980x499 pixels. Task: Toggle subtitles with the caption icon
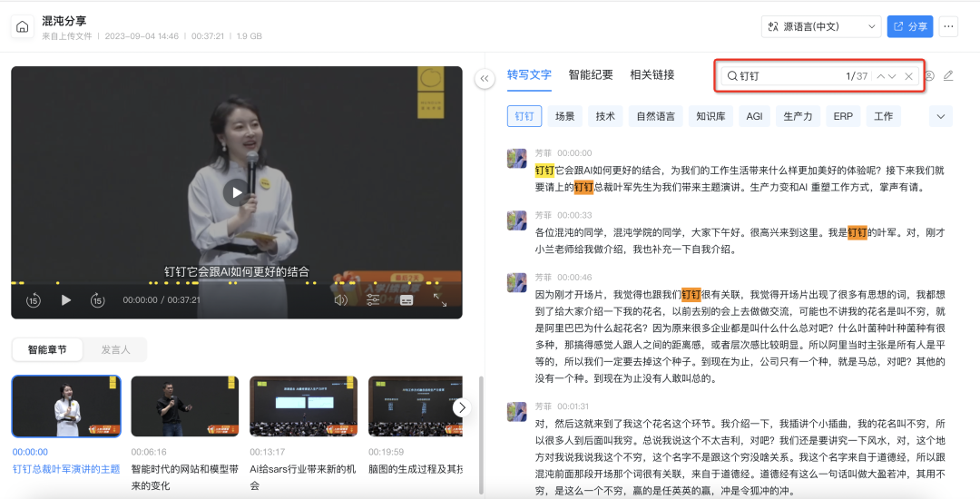point(407,300)
